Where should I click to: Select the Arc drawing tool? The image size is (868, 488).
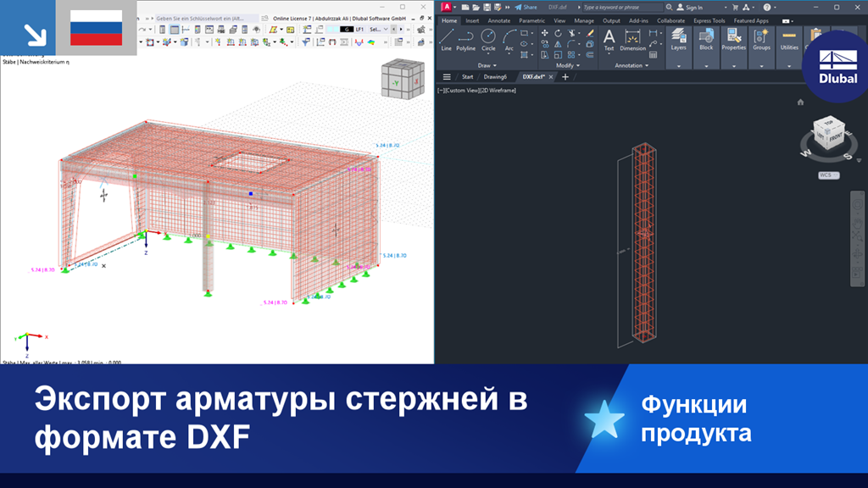click(x=509, y=39)
